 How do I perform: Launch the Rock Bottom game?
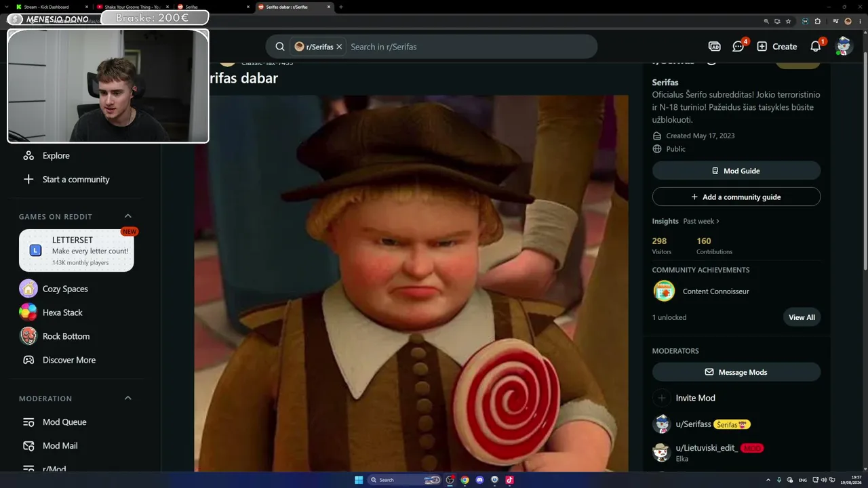click(55, 336)
